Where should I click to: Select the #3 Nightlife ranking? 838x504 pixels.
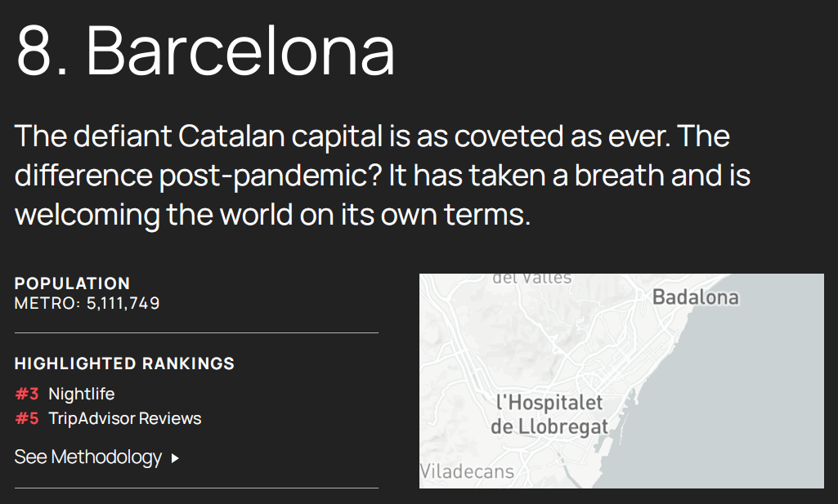click(65, 394)
